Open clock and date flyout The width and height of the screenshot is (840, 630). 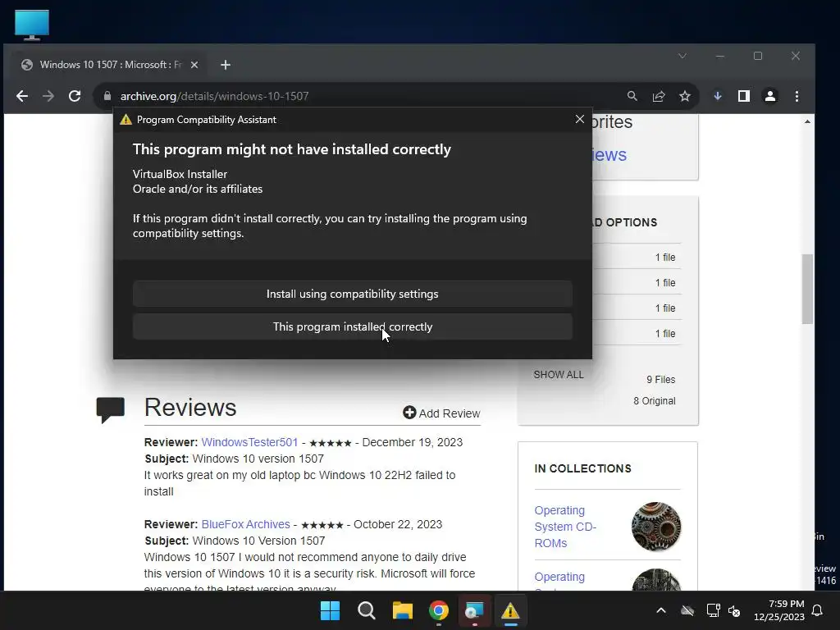[779, 610]
